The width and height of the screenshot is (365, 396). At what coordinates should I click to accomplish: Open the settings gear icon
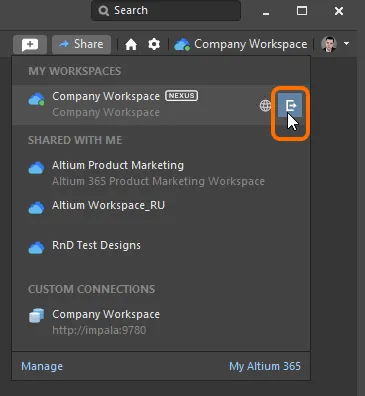[x=154, y=44]
